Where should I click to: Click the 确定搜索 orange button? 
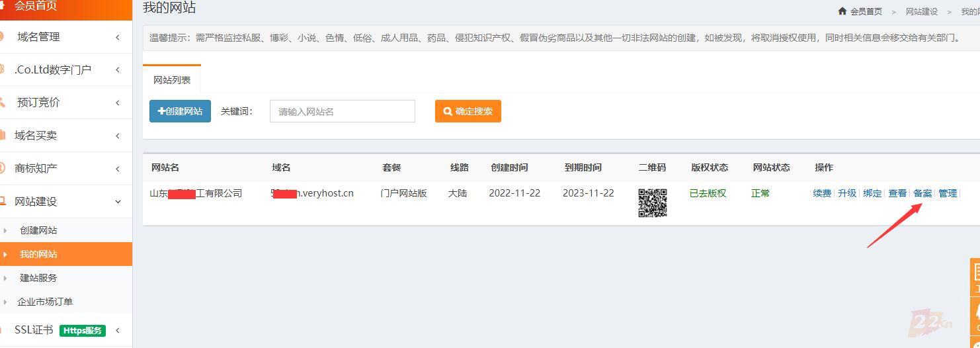point(468,111)
